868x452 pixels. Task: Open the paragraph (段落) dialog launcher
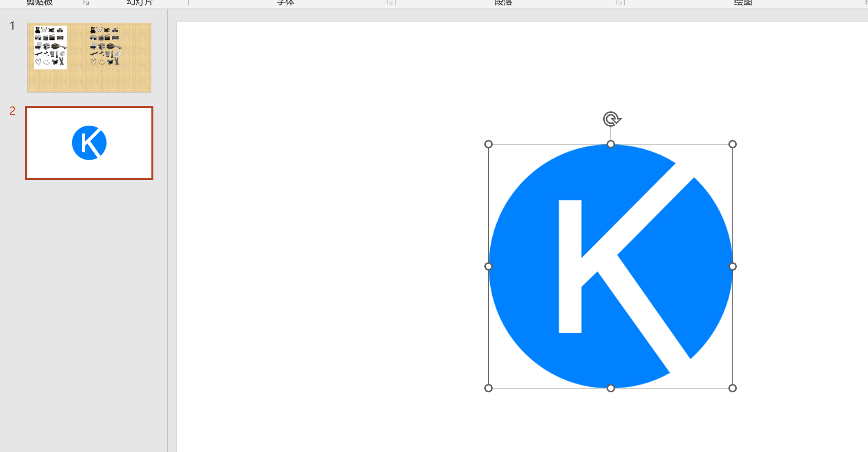[619, 2]
